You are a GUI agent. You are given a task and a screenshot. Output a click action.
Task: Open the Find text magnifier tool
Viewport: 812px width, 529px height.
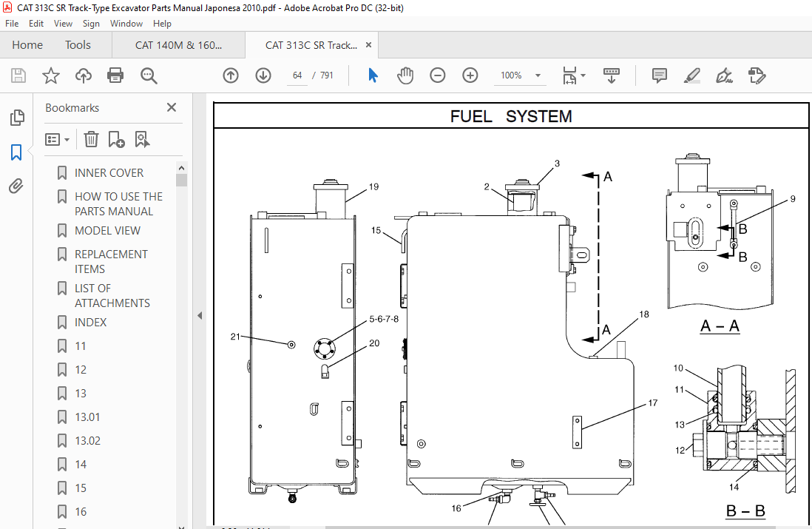point(149,75)
